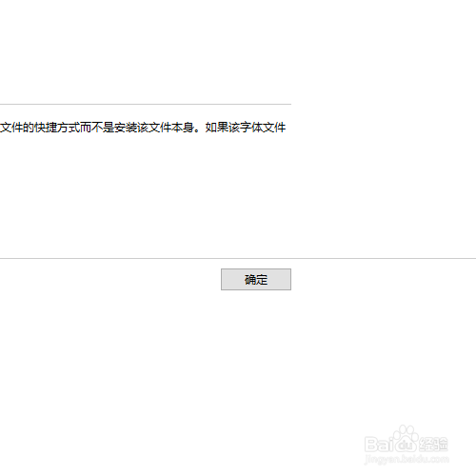Screen dimensions: 476x476
Task: Click the long separator line above 确定
Action: point(238,258)
